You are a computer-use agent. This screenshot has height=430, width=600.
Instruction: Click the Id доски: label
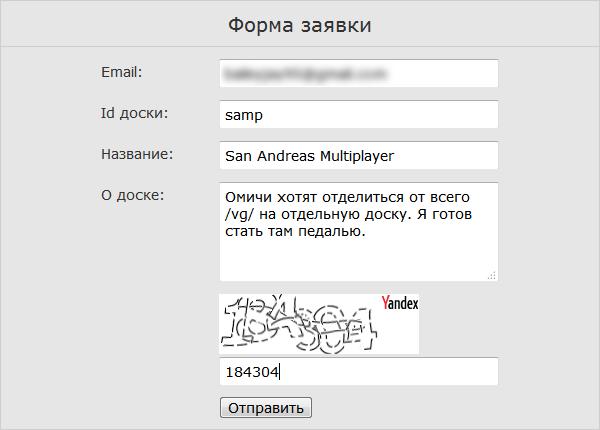134,113
